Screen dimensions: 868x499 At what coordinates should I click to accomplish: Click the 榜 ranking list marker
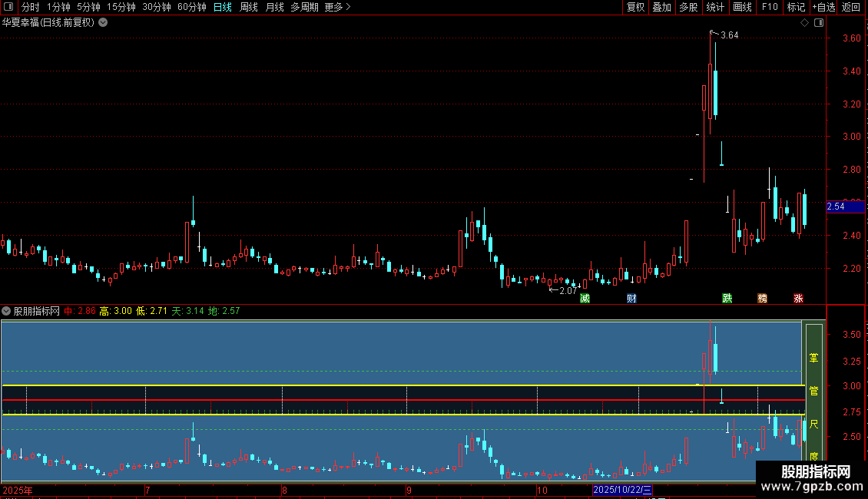[x=762, y=298]
